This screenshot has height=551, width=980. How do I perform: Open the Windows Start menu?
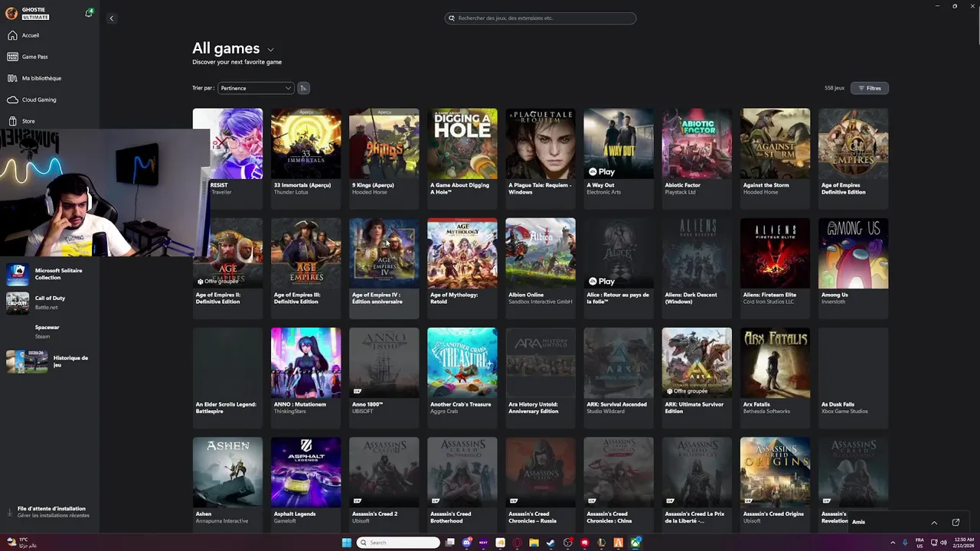point(347,543)
